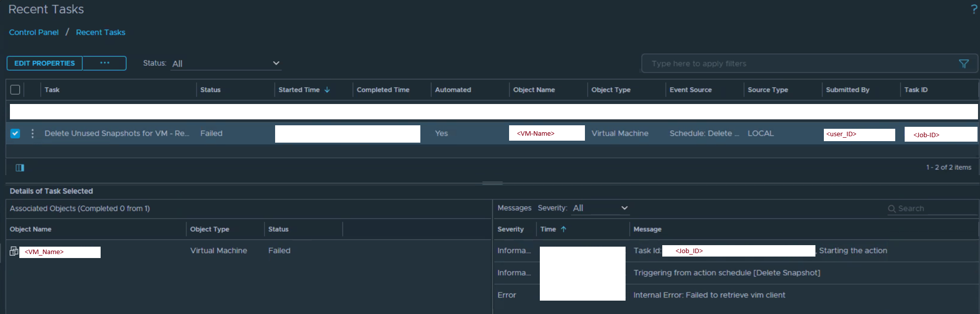Click the filter funnel icon

(964, 64)
